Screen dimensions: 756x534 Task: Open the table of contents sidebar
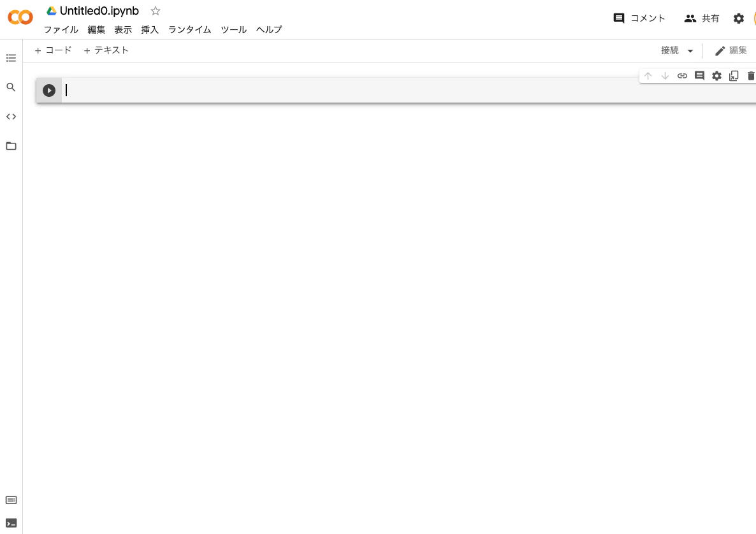click(11, 58)
